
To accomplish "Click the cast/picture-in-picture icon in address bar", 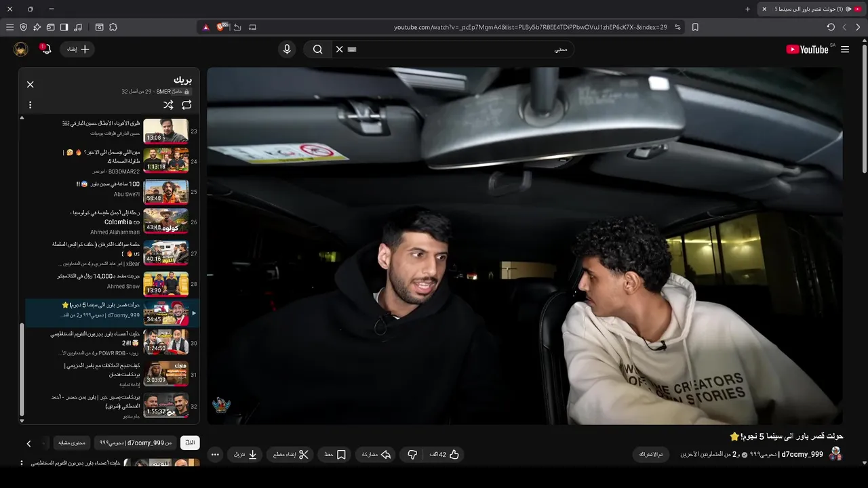I will 253,27.
